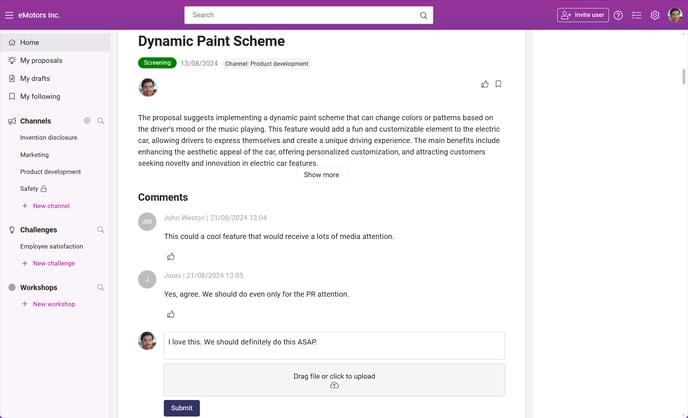Click the Safety channel lock icon
The image size is (688, 418).
tap(43, 189)
